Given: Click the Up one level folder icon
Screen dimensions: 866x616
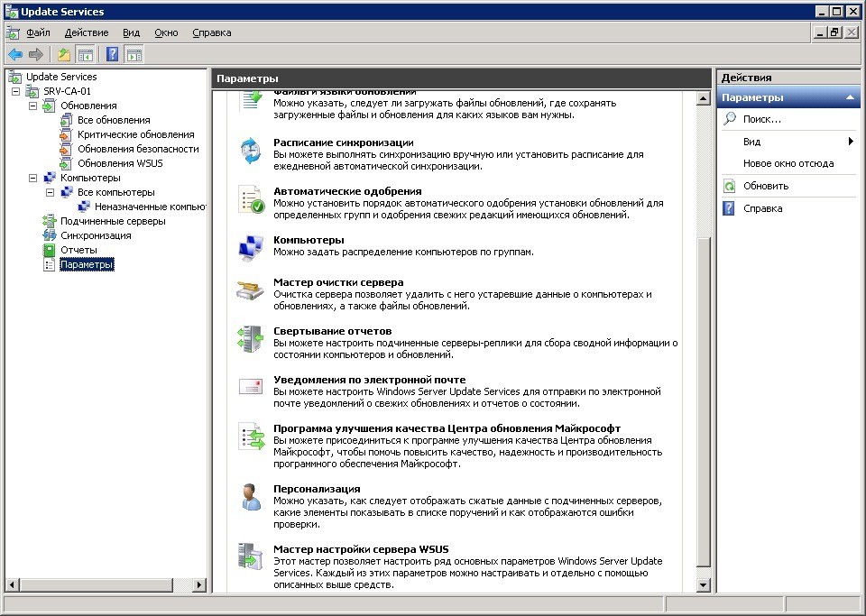Looking at the screenshot, I should 64,54.
